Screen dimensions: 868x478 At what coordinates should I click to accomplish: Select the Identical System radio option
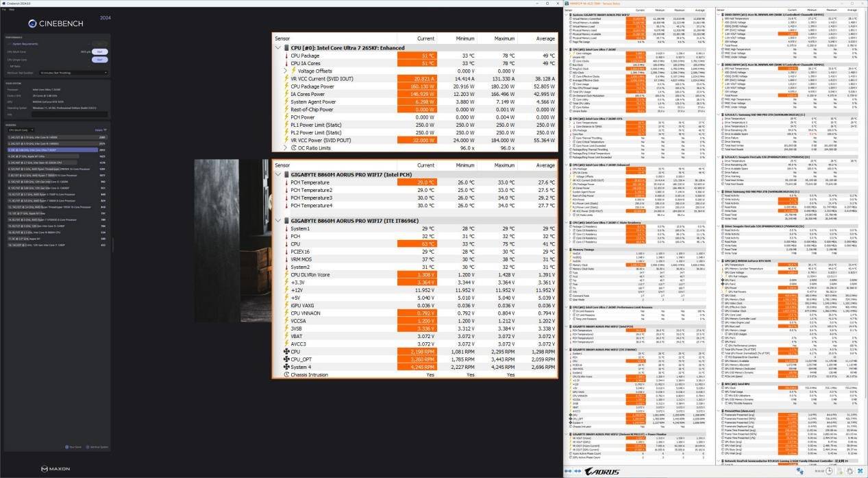pos(89,446)
